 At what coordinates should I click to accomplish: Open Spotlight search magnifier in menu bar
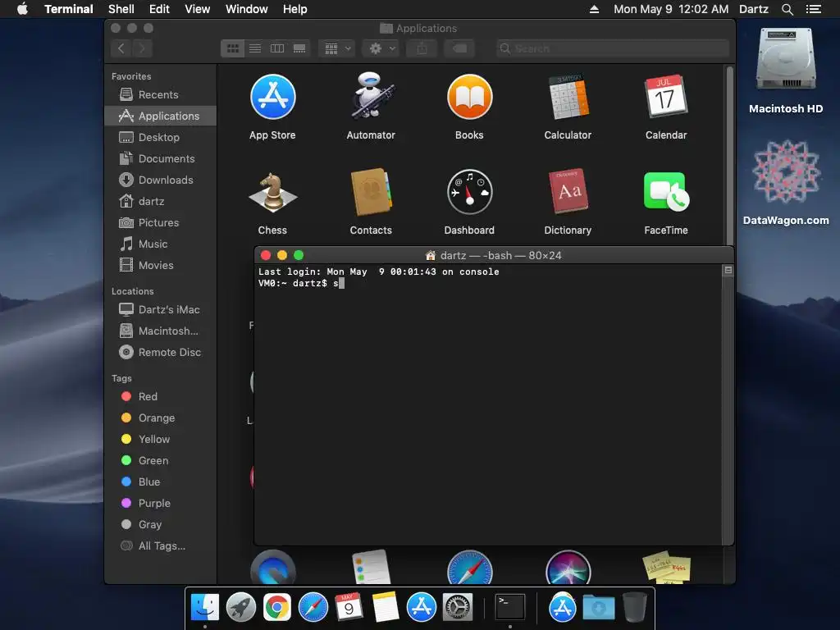[x=787, y=9]
